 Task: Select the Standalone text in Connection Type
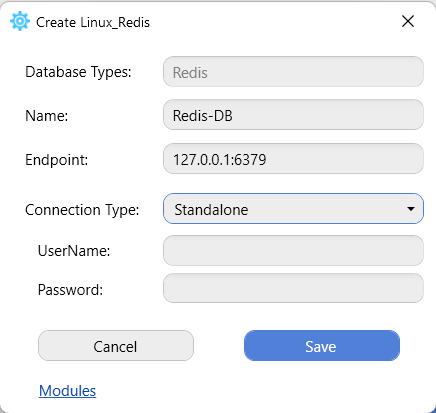pos(211,210)
